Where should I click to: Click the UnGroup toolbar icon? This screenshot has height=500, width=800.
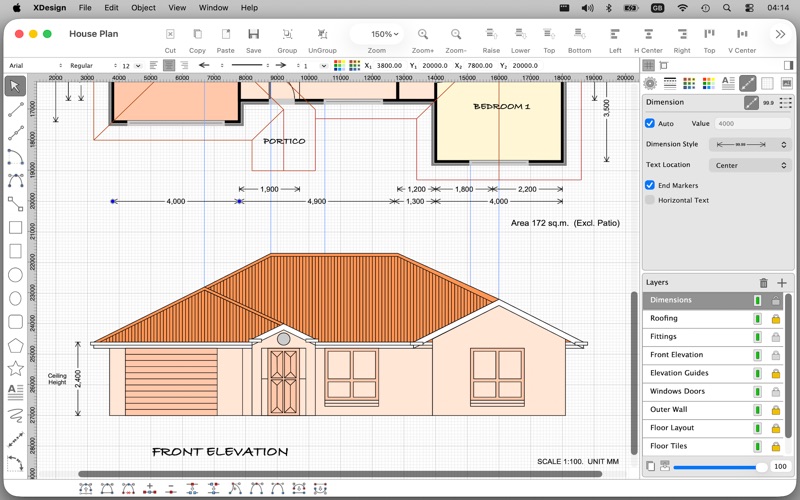pos(322,34)
